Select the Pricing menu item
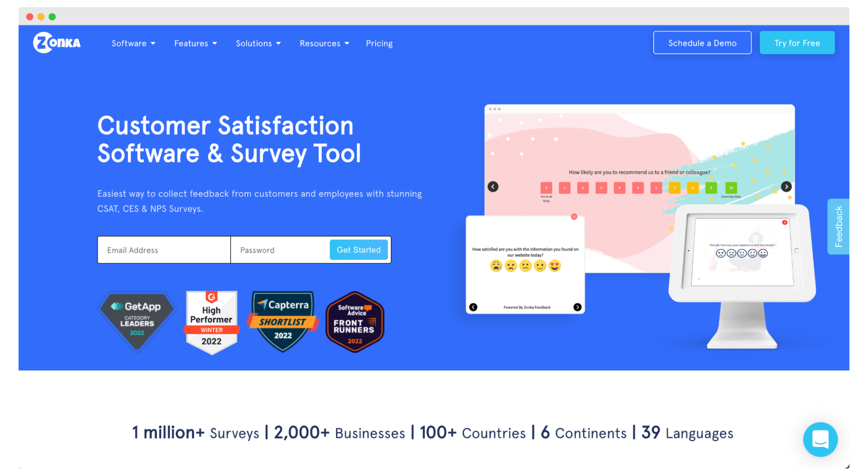Screen dimensions: 868x476 click(x=379, y=43)
